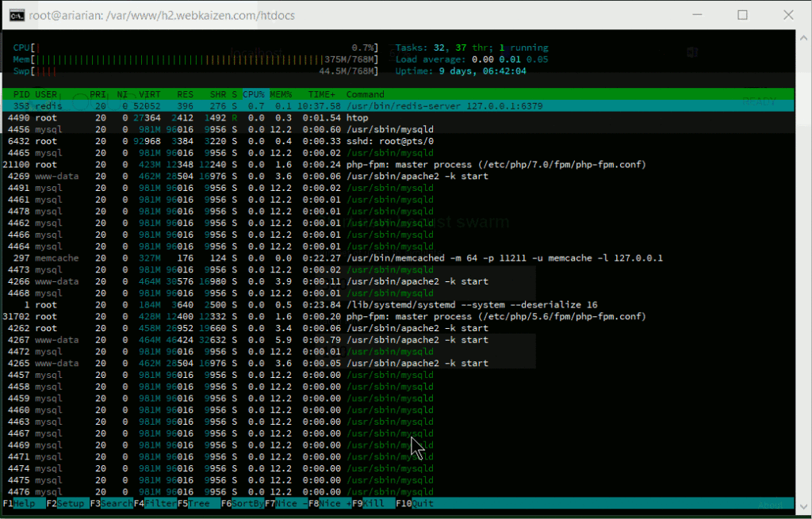Click the Load average values
812x519 pixels.
click(x=510, y=59)
